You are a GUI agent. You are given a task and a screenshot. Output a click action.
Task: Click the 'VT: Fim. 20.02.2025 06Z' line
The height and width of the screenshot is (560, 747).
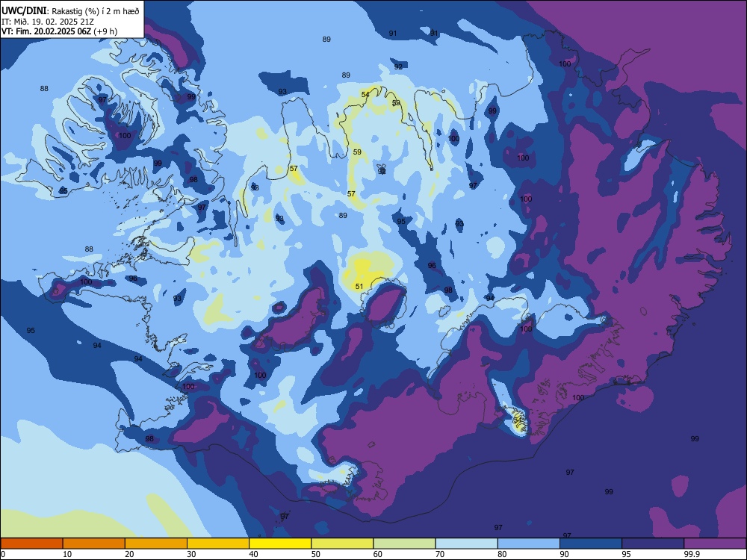click(46, 31)
